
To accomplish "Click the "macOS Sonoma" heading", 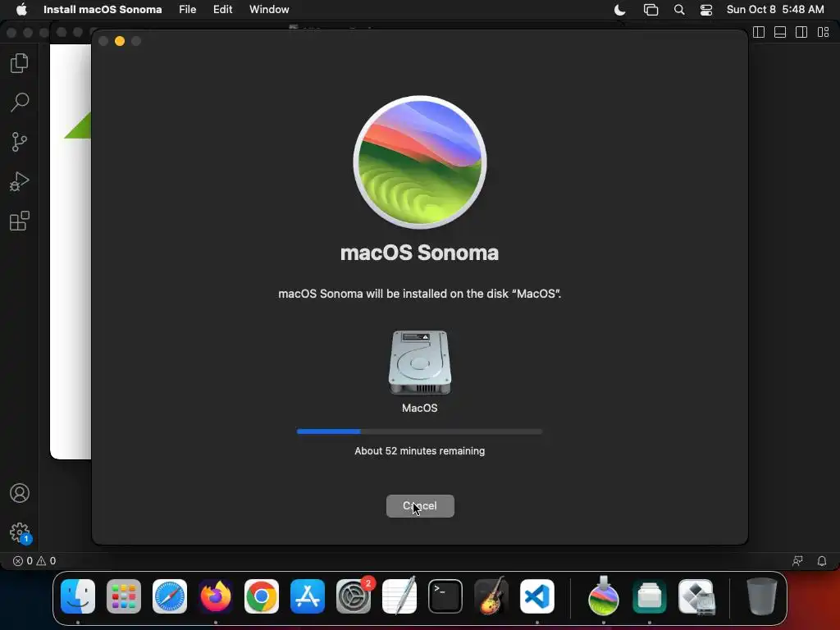I will [x=419, y=253].
